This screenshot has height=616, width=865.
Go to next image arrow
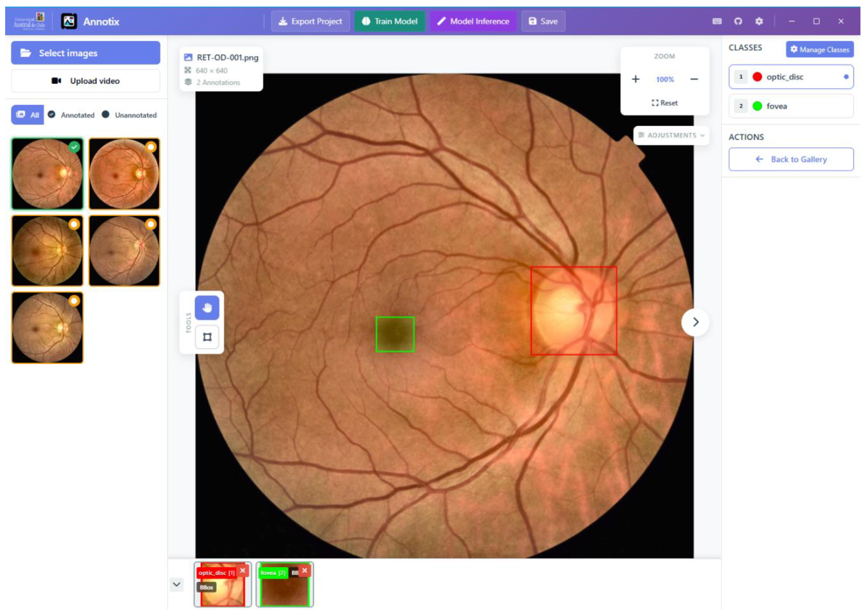[x=695, y=322]
